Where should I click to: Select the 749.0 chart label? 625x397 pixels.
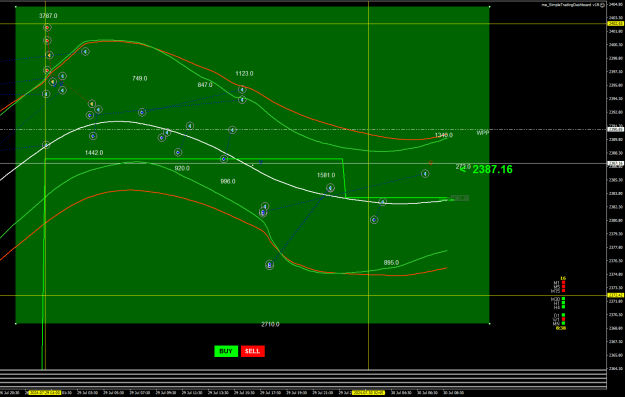point(140,79)
